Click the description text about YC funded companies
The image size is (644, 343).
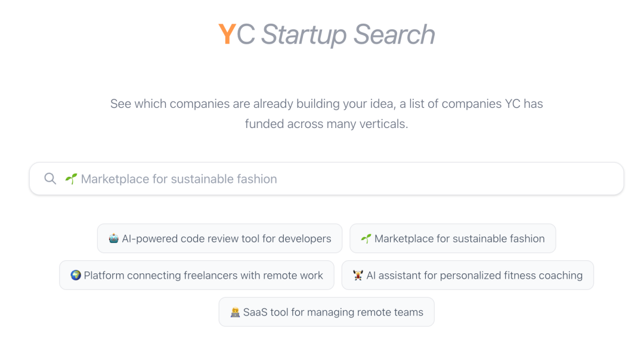[x=326, y=113]
